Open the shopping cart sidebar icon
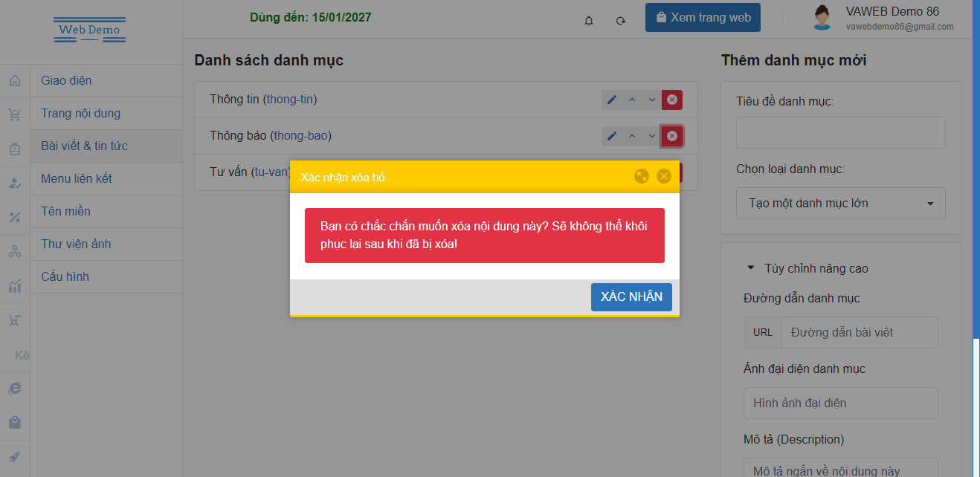Viewport: 980px width, 477px height. tap(14, 114)
